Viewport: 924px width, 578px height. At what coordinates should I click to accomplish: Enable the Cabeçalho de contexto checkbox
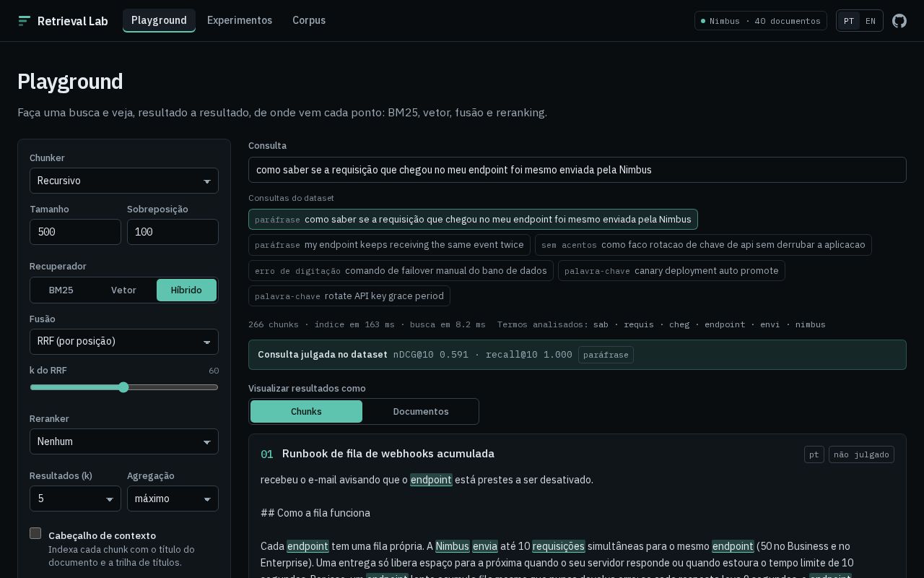[35, 533]
